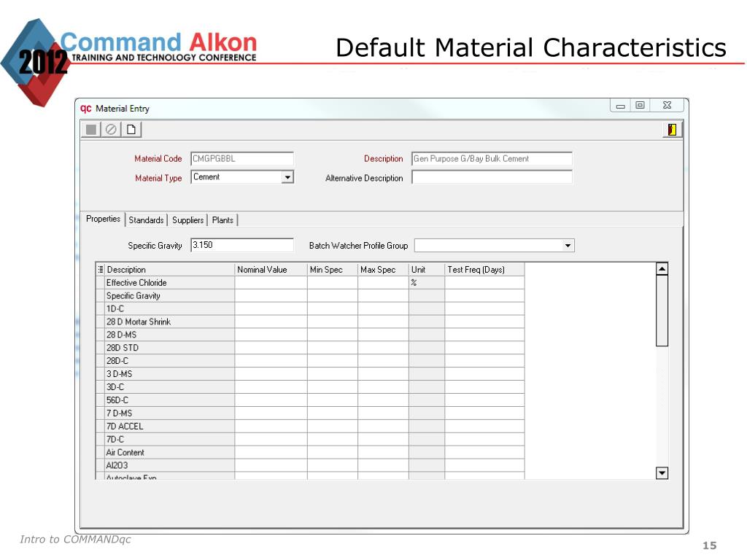The image size is (747, 560).
Task: Select the 7 D-MS row
Action: [310, 413]
